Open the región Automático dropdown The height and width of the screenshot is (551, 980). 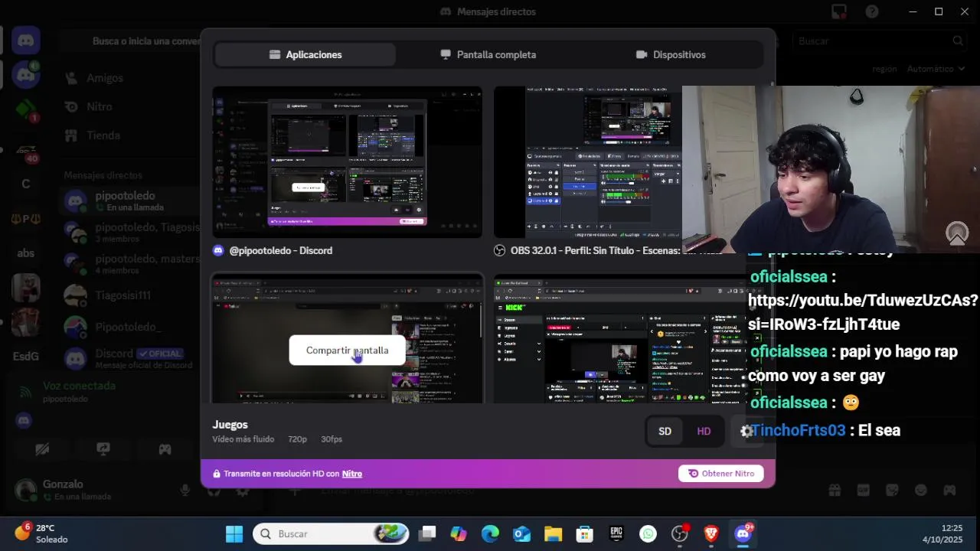click(x=935, y=69)
